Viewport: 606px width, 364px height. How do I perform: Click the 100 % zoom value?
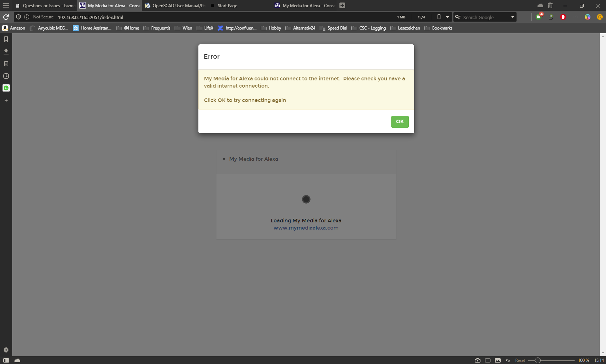583,360
